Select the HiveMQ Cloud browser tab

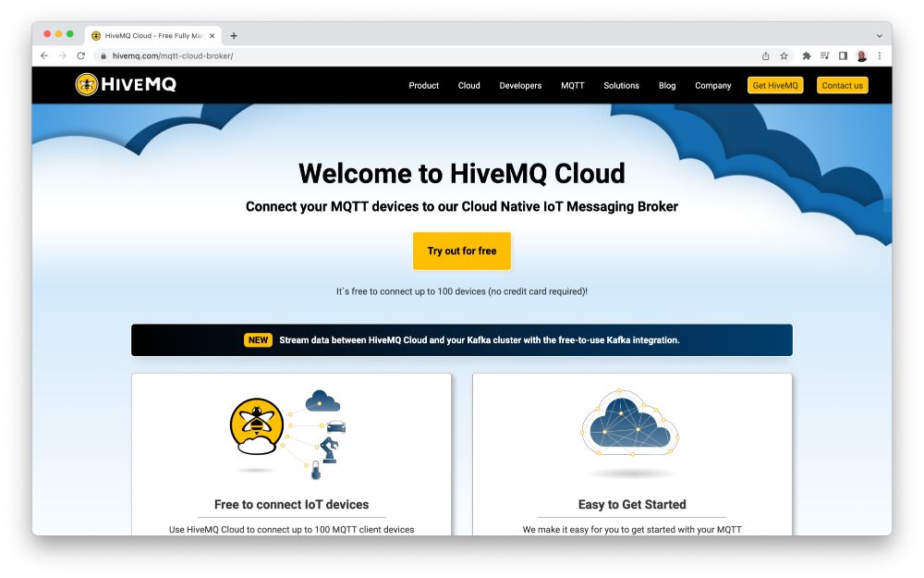click(153, 36)
